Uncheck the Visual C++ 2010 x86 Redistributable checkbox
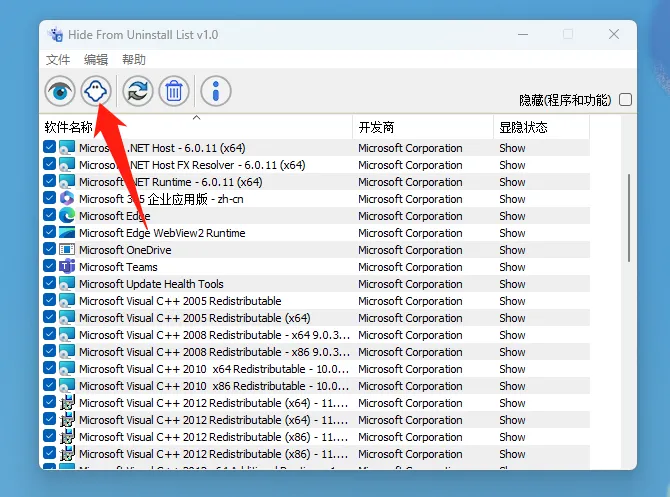Viewport: 670px width, 497px height. coord(50,385)
